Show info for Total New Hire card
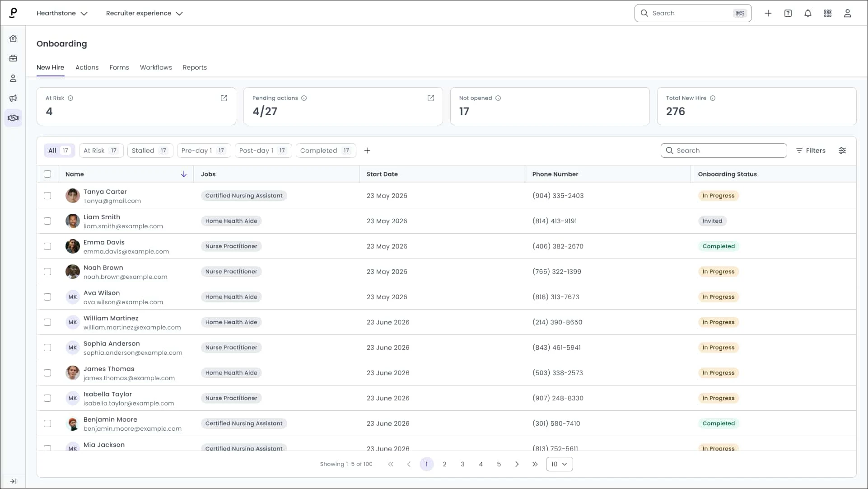 tap(713, 98)
